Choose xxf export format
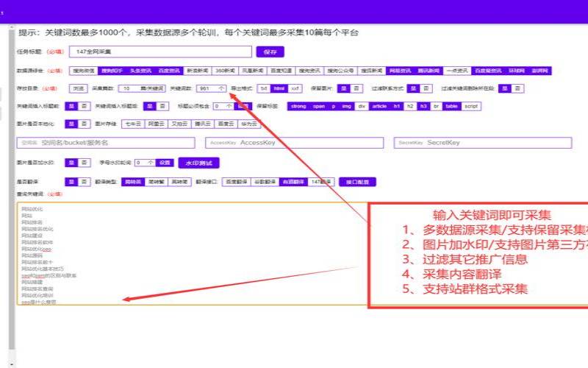This screenshot has height=368, width=588. [295, 88]
